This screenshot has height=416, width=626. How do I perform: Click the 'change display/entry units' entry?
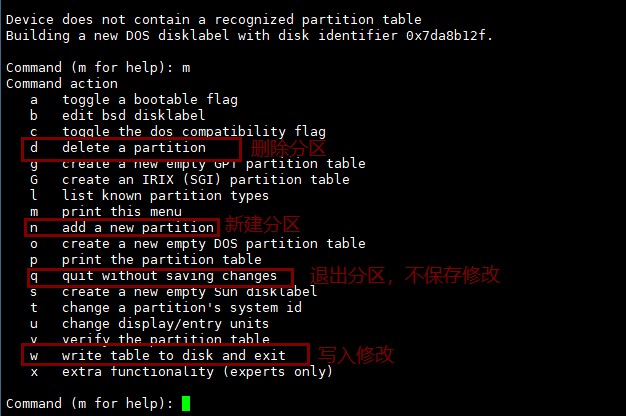point(165,324)
